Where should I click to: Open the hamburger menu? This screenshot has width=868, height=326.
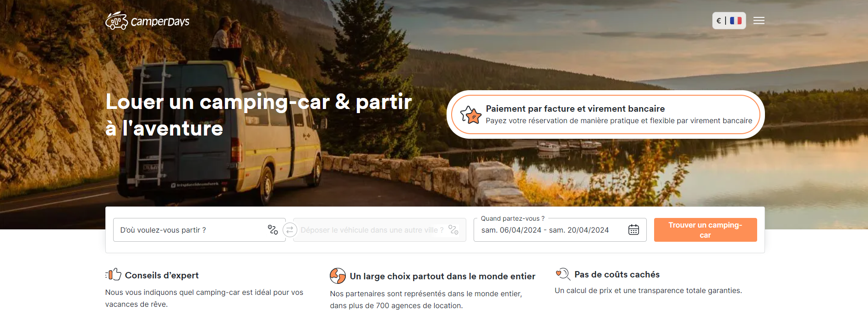pyautogui.click(x=759, y=21)
